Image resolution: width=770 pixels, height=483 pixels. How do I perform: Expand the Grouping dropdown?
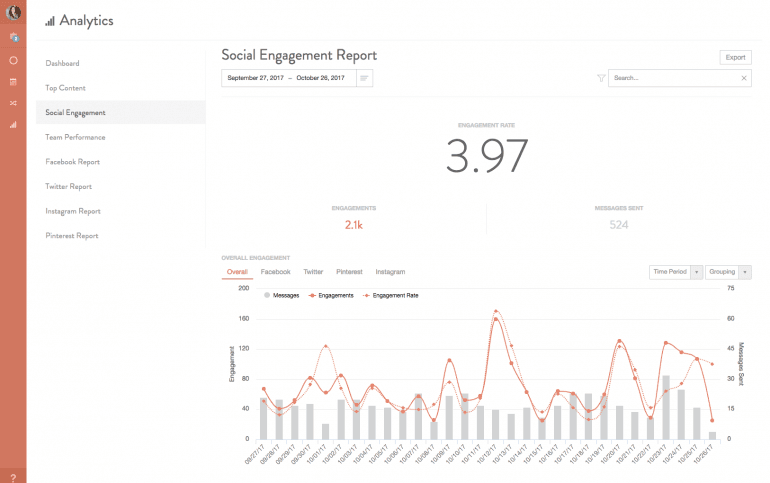tap(729, 272)
